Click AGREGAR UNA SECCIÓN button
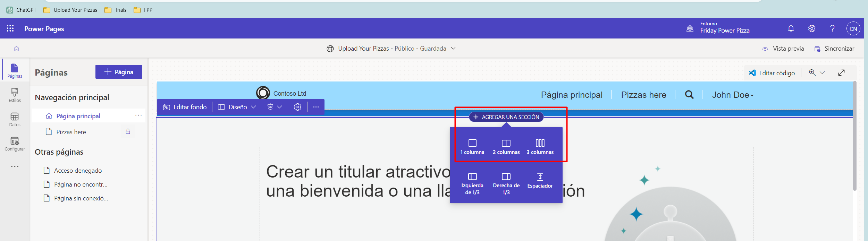 click(506, 117)
